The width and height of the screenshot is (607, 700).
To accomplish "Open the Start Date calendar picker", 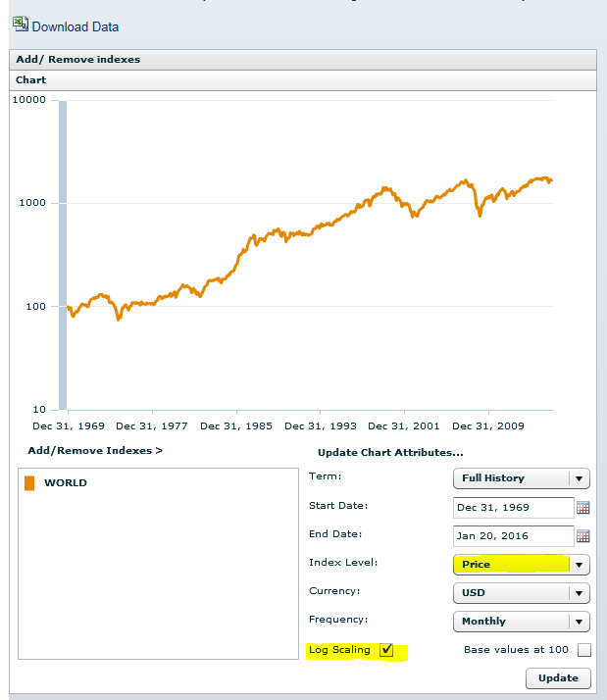I will 582,508.
